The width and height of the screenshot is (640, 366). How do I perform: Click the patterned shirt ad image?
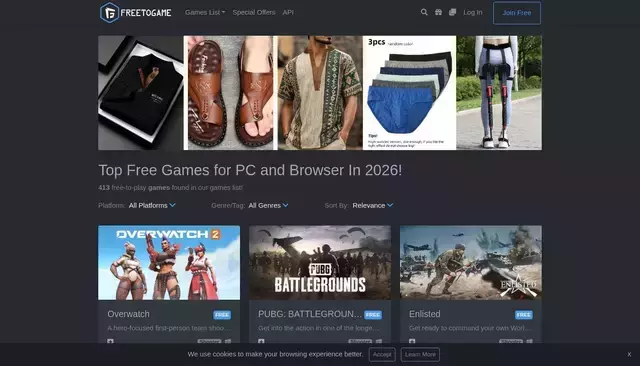[320, 93]
